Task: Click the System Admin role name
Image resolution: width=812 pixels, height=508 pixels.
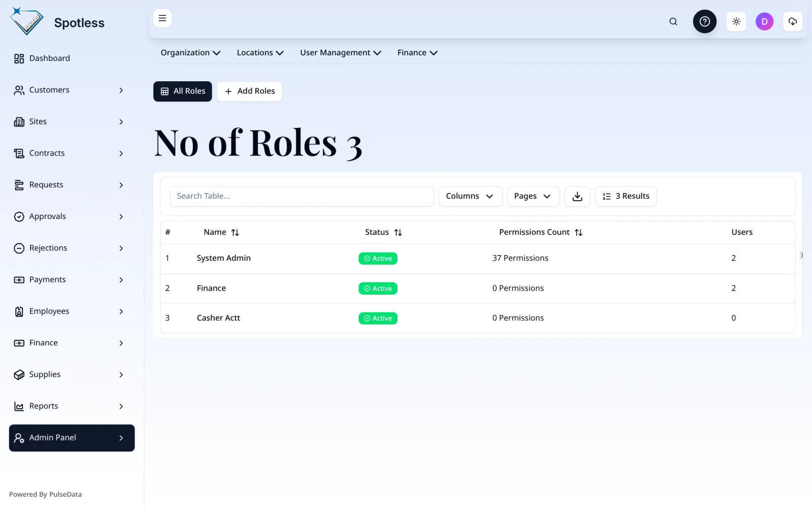Action: click(224, 258)
